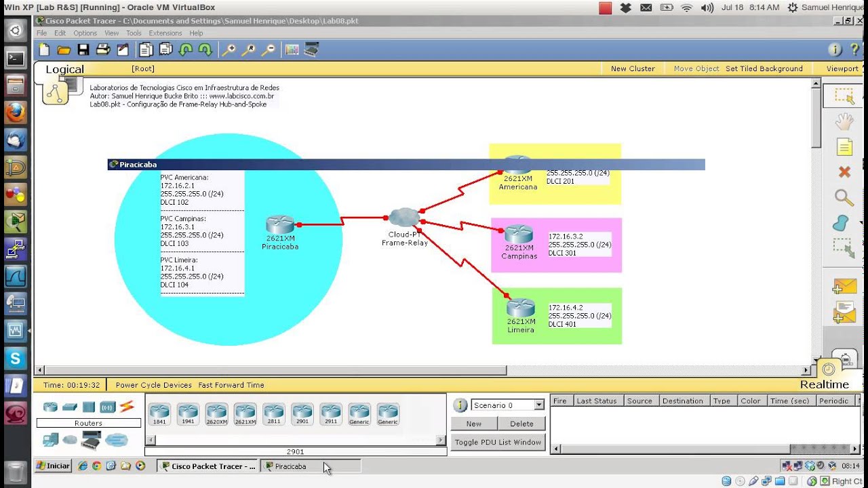Choose the Select tool in the right panel
Viewport: 868px width, 488px height.
pos(844,96)
